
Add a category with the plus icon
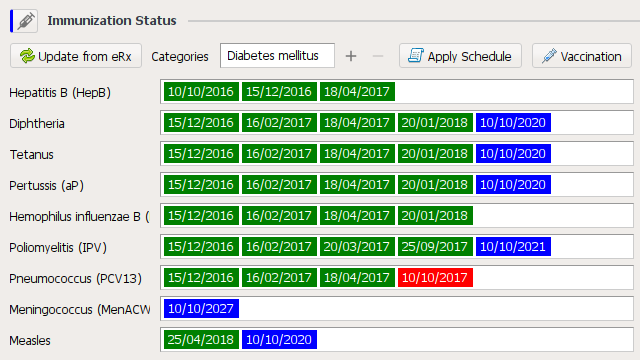pyautogui.click(x=351, y=56)
